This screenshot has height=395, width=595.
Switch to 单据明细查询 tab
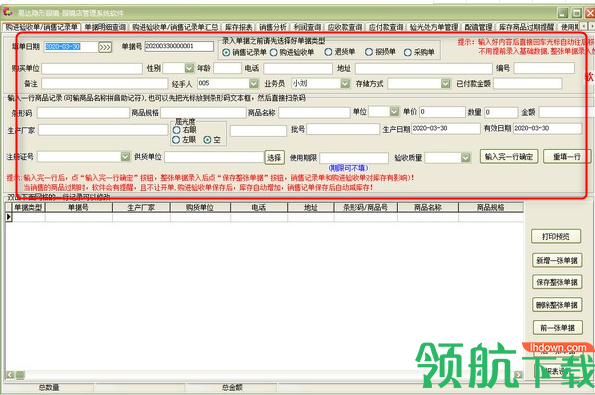pyautogui.click(x=105, y=27)
